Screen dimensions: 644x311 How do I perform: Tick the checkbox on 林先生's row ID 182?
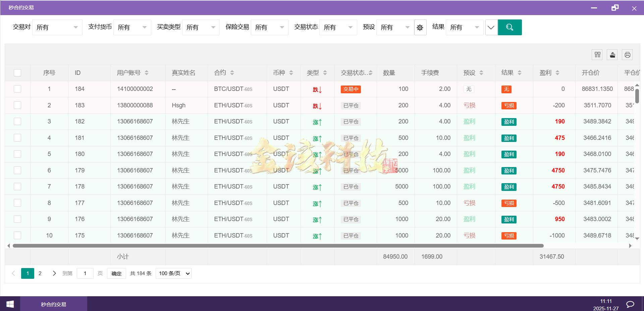(x=17, y=121)
